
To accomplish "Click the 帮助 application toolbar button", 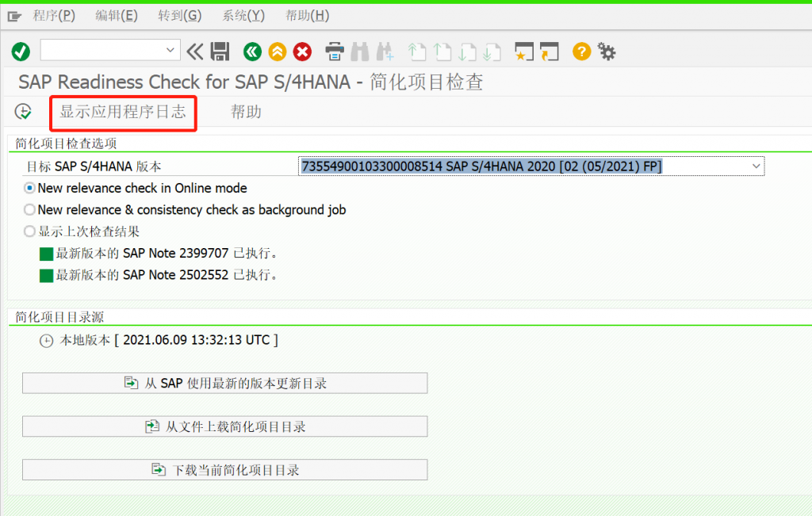I will tap(246, 112).
